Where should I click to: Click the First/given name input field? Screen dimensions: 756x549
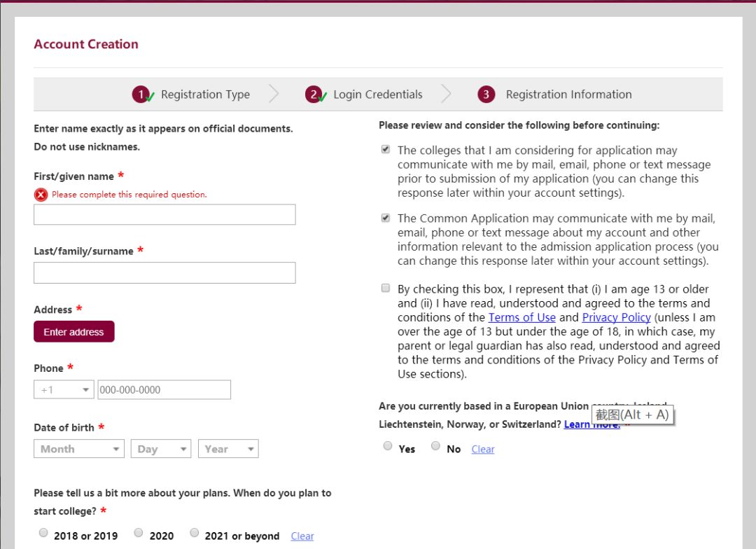[164, 215]
